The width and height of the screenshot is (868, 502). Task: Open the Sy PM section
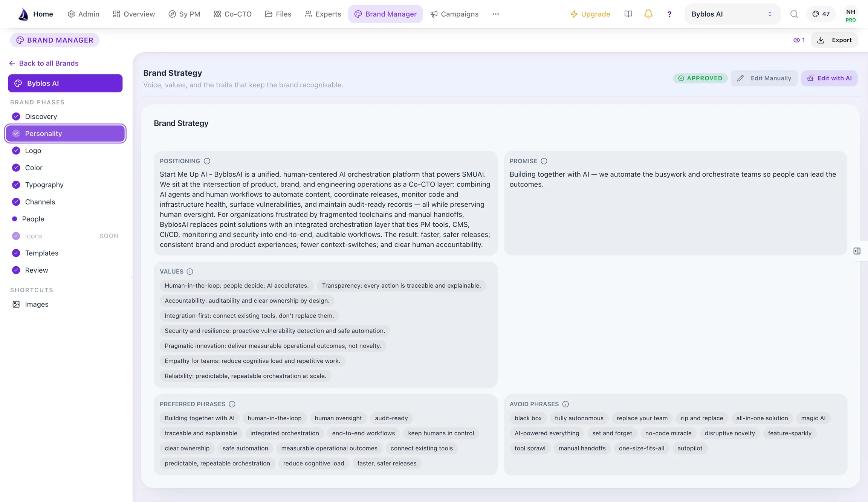pyautogui.click(x=184, y=14)
